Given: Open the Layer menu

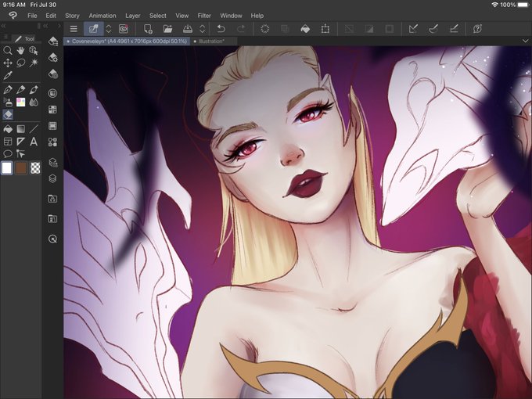Looking at the screenshot, I should 133,16.
